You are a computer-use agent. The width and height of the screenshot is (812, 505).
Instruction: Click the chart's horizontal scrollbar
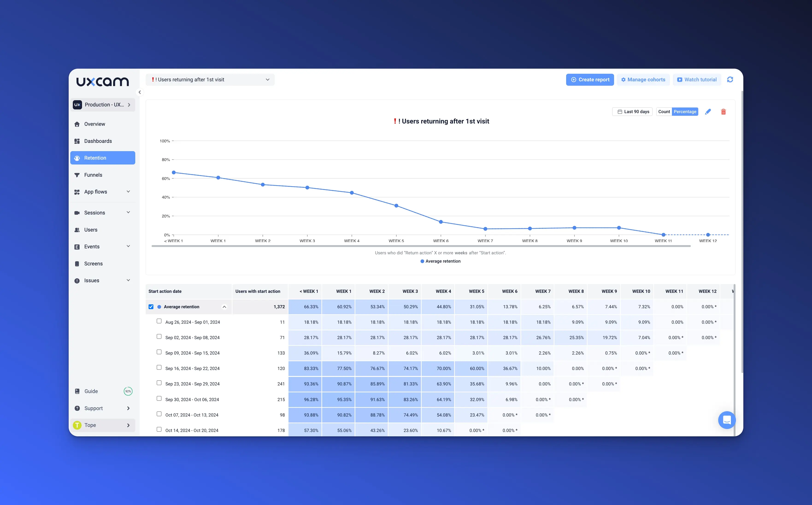(421, 246)
